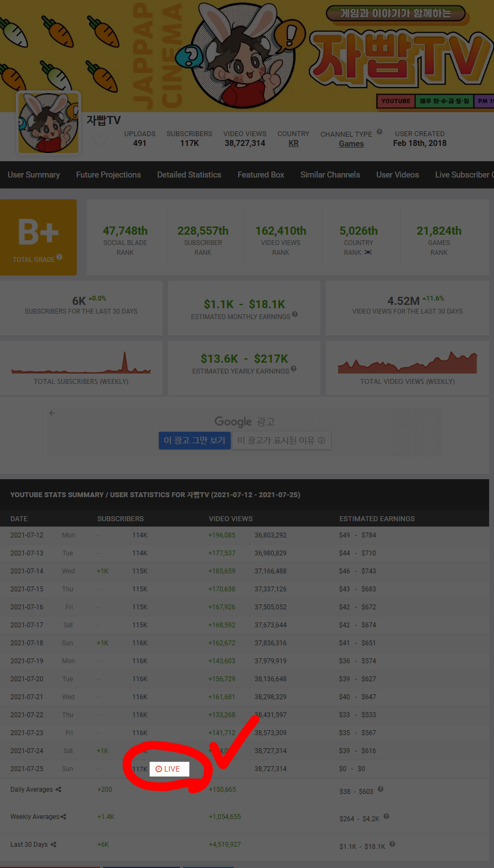Click the 자빱TV channel name
Viewport: 494px width, 868px height.
pos(103,120)
